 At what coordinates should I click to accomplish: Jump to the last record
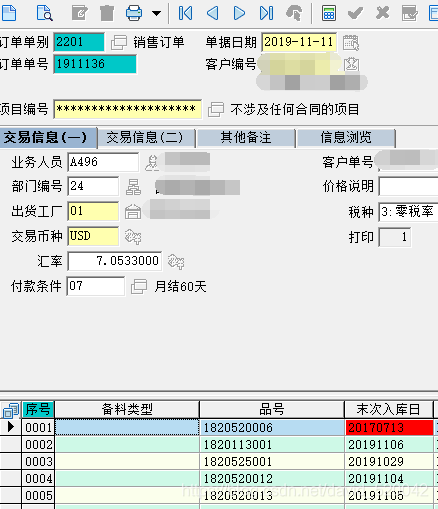(x=266, y=13)
